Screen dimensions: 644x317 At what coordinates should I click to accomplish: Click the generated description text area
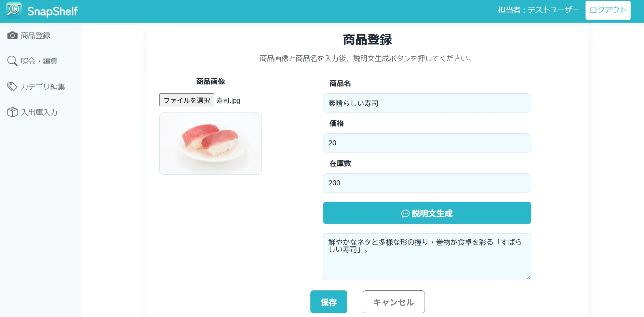pyautogui.click(x=427, y=257)
